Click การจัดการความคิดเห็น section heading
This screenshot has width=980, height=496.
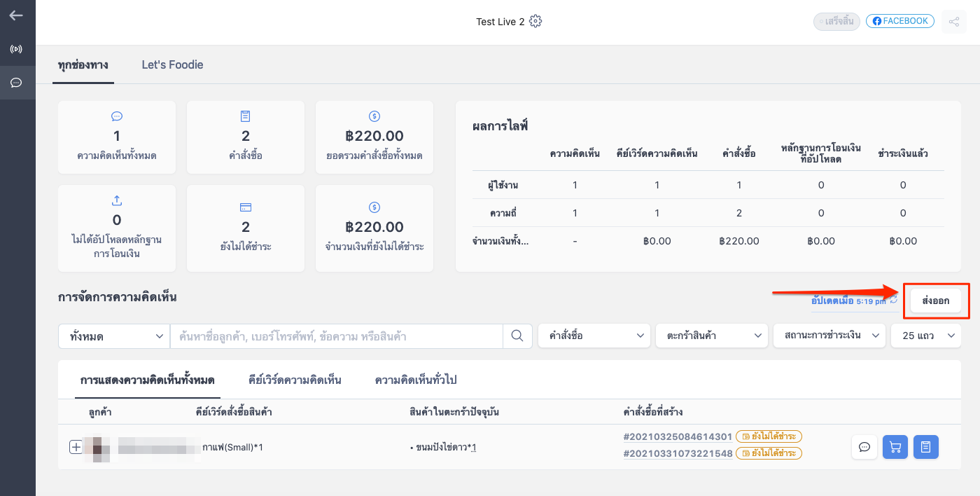coord(117,297)
